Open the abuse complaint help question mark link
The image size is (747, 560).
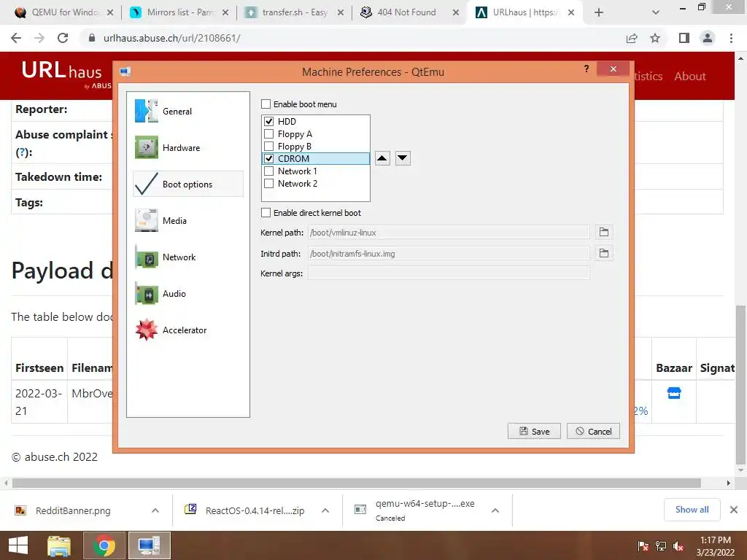23,152
